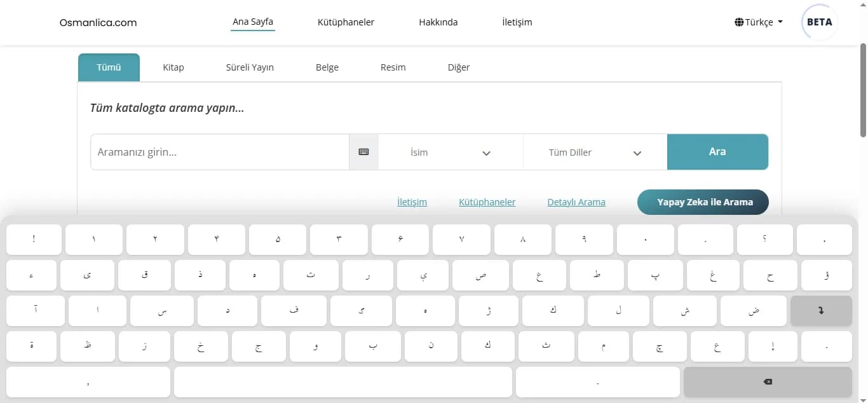Viewport: 868px width, 403px height.
Task: Tap the Arabic question mark key
Action: 764,240
